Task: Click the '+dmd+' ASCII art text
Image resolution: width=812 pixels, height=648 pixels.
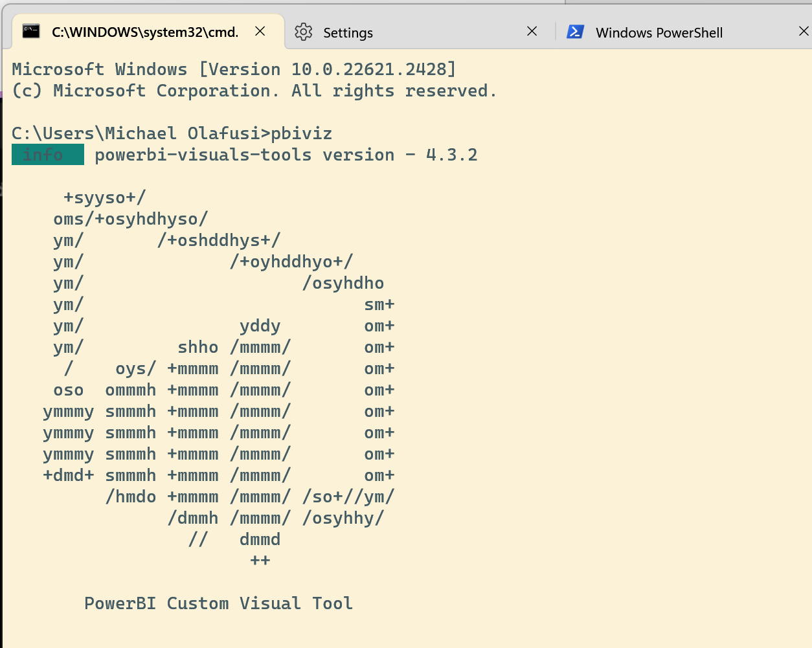Action: [69, 475]
